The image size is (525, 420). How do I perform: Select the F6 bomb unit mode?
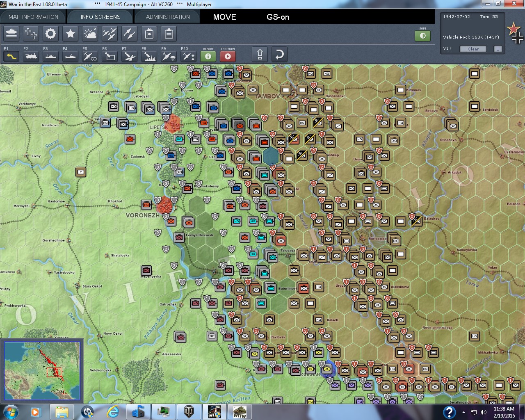pos(110,56)
